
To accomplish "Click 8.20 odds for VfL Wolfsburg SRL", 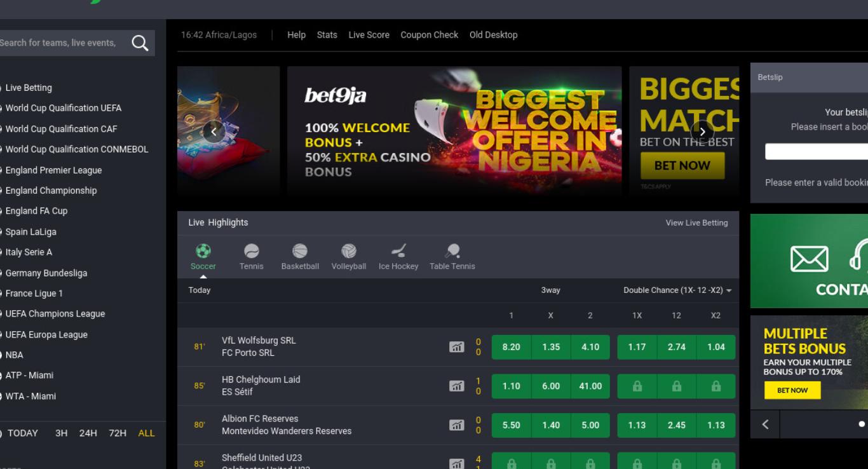I will 511,347.
